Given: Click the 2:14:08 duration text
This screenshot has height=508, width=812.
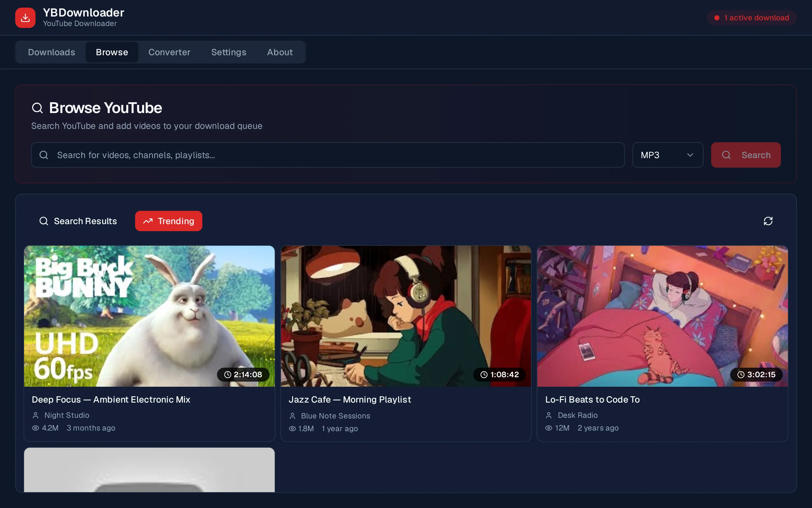Looking at the screenshot, I should click(248, 375).
